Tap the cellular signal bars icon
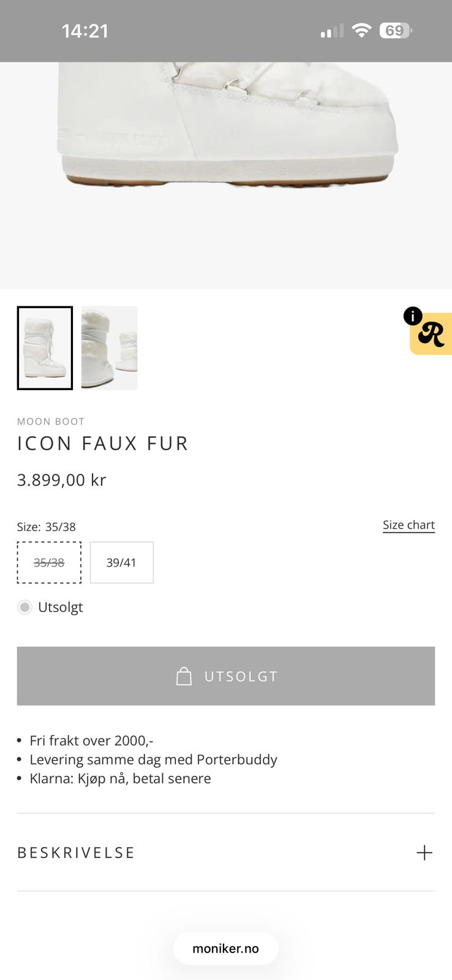The image size is (452, 980). [332, 31]
